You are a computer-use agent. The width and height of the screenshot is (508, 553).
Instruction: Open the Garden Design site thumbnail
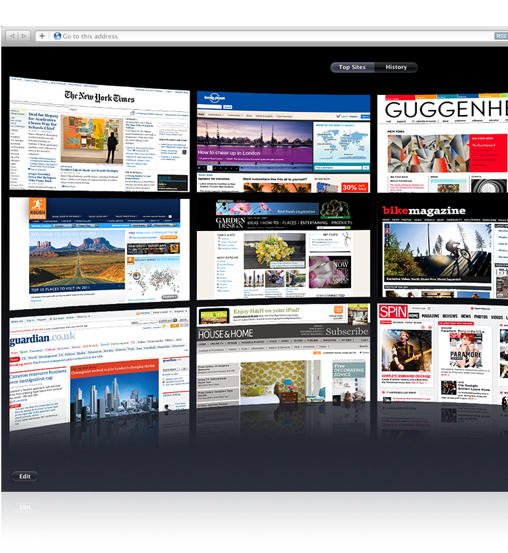(283, 249)
